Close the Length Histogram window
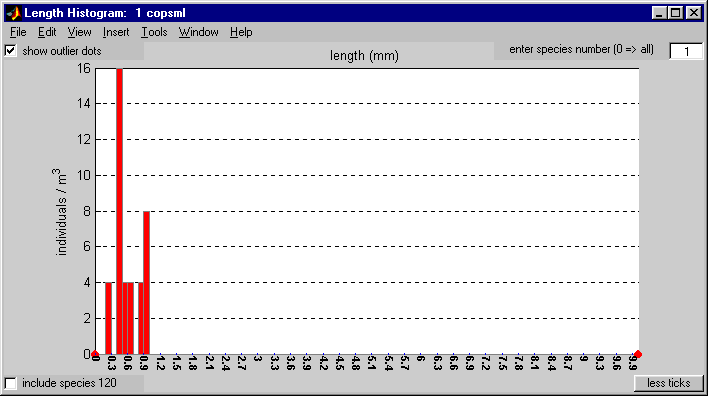 (694, 13)
